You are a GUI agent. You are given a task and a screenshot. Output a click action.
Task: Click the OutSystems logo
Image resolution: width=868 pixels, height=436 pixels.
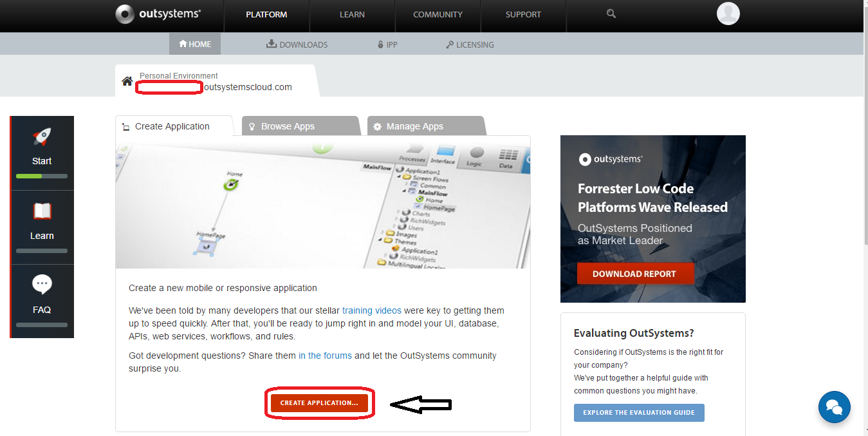[x=158, y=14]
